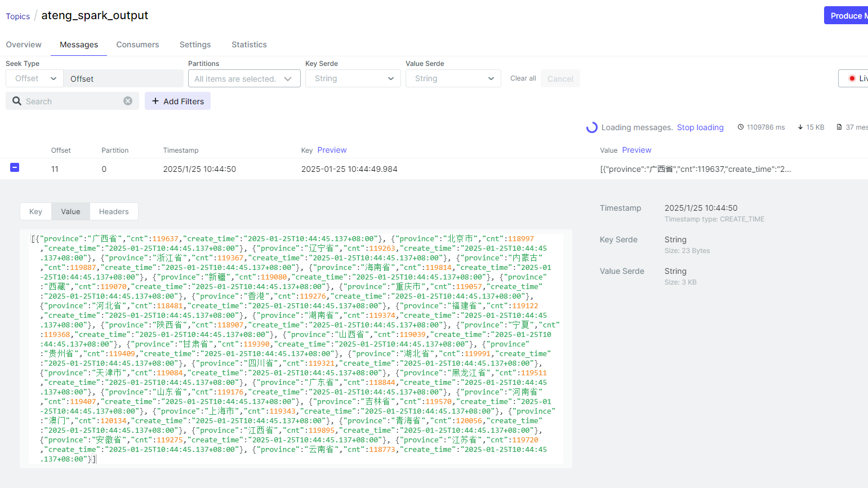Click the clock icon for elapsed time

[x=741, y=127]
